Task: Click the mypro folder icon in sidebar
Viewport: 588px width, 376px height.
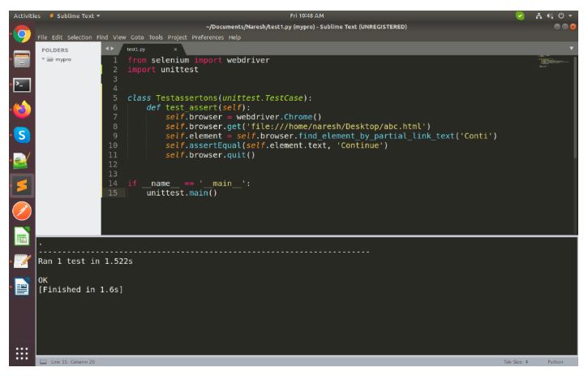Action: (49, 59)
